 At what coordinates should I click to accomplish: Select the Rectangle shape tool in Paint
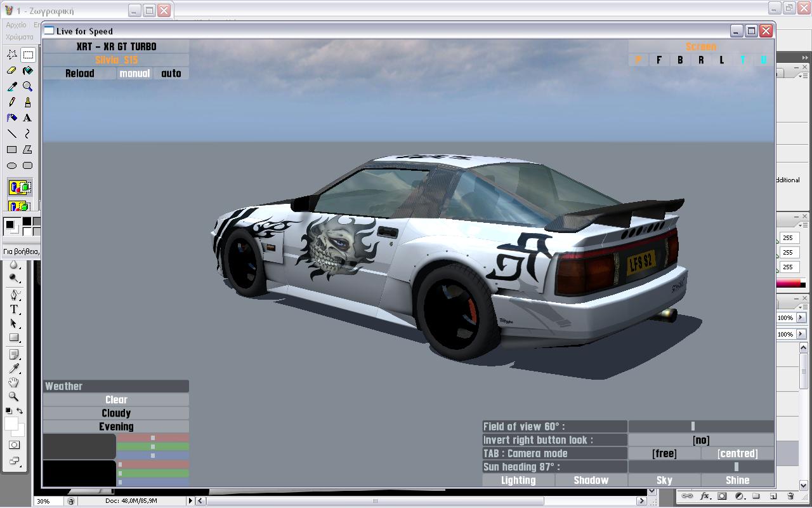pos(12,150)
